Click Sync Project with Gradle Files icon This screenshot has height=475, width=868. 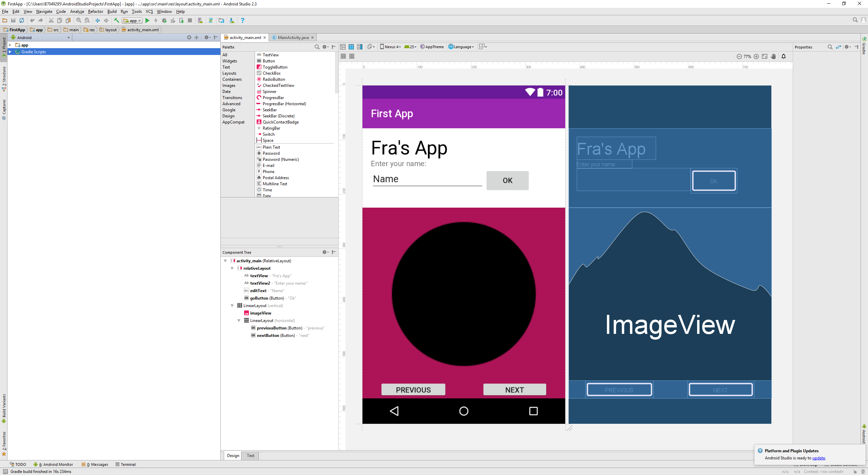pos(211,21)
